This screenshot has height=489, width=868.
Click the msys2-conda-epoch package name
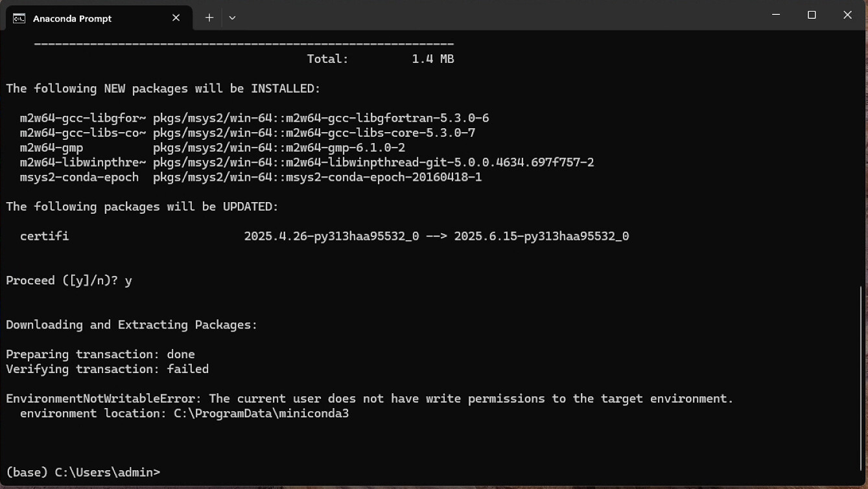coord(79,177)
